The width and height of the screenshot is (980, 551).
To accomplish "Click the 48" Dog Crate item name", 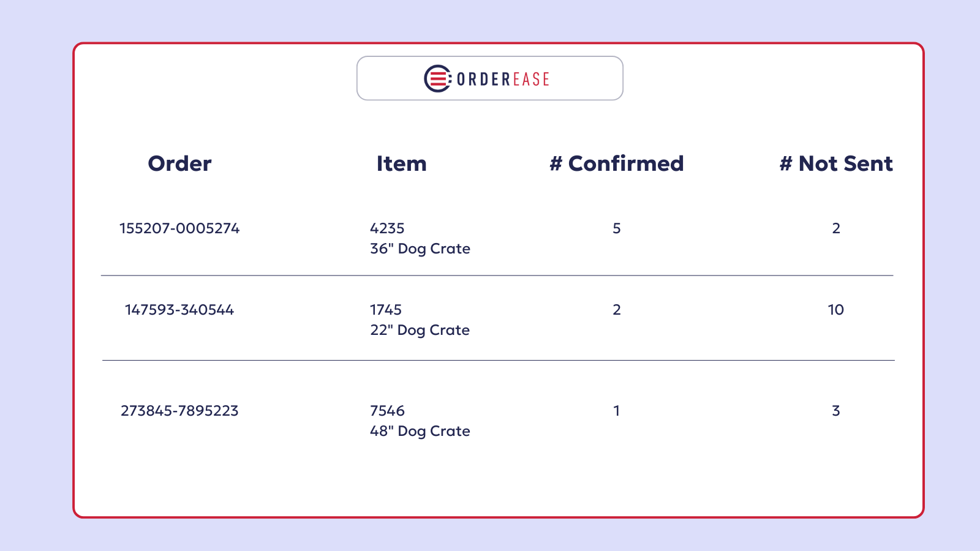I will (x=420, y=431).
